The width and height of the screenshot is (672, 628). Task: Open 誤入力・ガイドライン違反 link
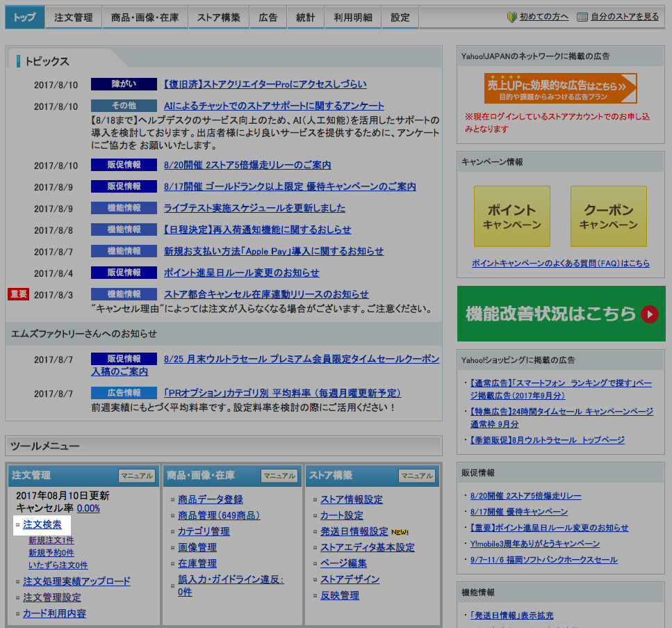tap(231, 586)
